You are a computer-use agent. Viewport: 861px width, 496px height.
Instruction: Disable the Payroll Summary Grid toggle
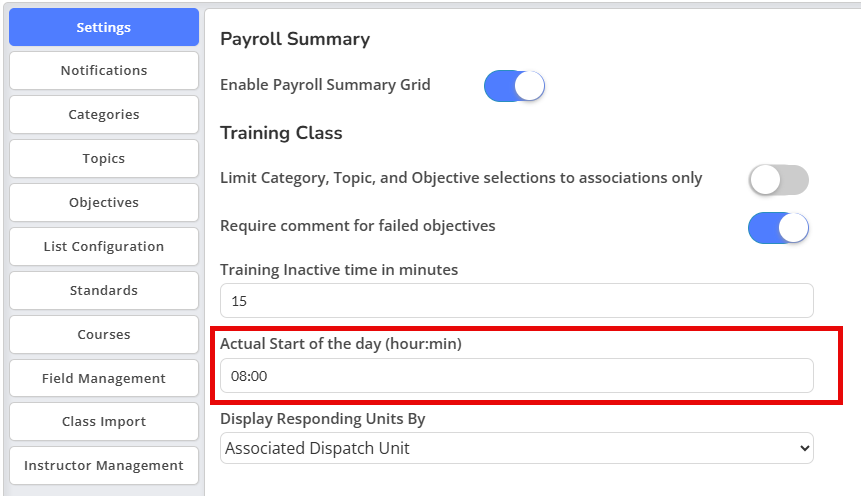[x=514, y=86]
